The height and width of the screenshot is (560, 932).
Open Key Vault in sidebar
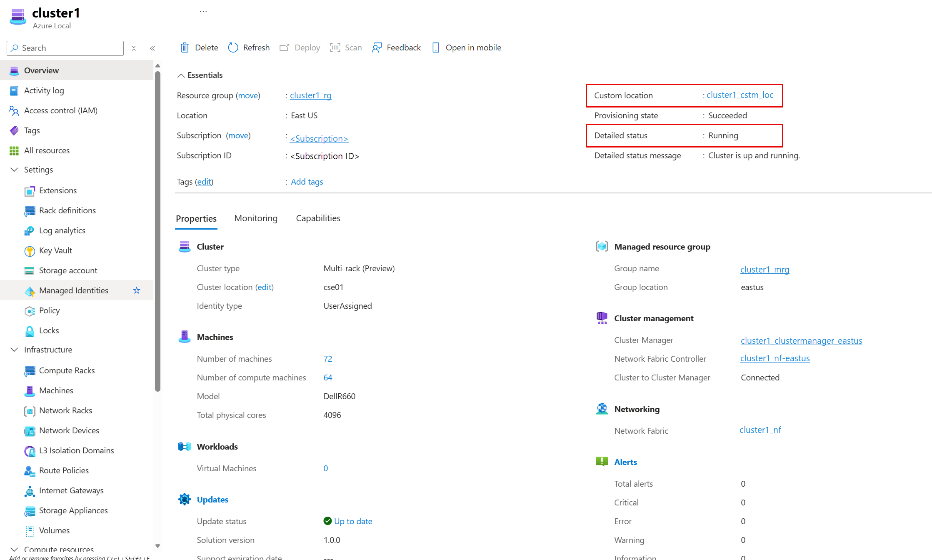point(55,250)
